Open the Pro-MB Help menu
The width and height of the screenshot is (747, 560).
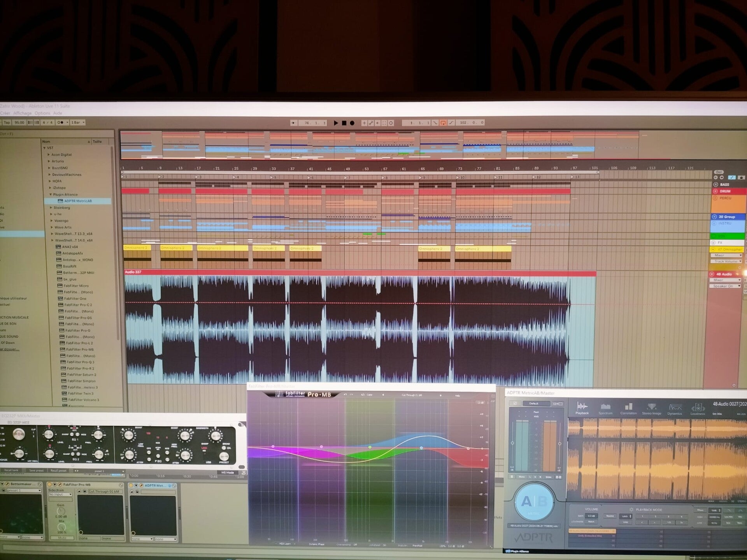click(x=457, y=396)
